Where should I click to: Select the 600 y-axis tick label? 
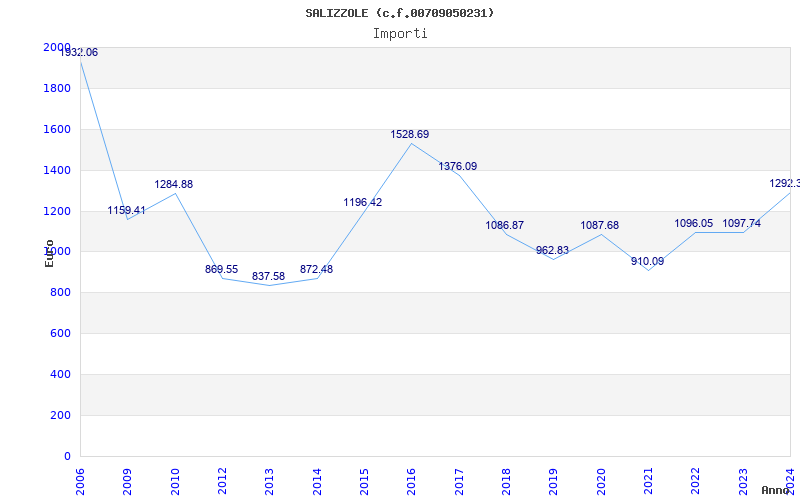pos(61,334)
